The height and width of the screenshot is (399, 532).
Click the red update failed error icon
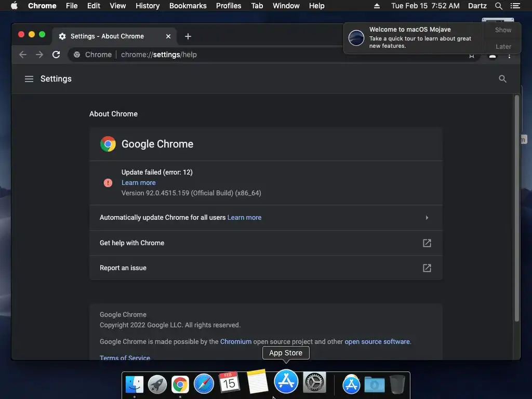[x=108, y=183]
